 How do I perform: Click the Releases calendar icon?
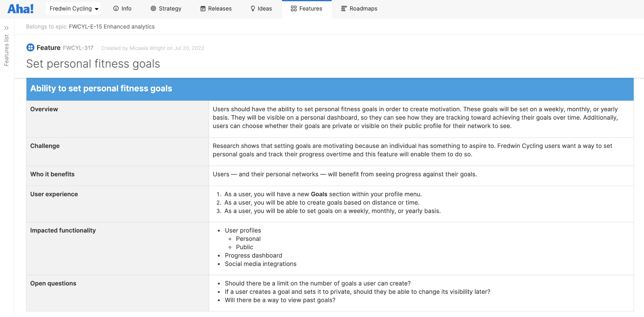point(203,9)
